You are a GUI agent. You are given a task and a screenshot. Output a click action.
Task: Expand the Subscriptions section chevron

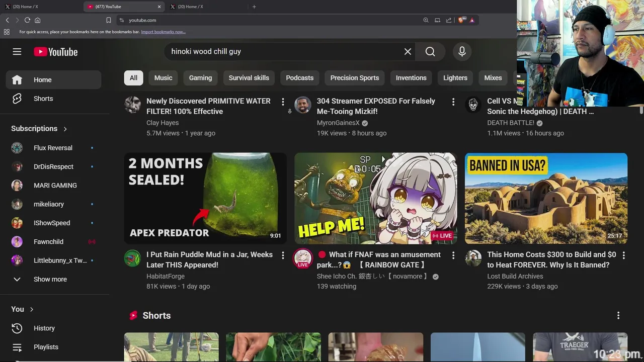(x=65, y=129)
